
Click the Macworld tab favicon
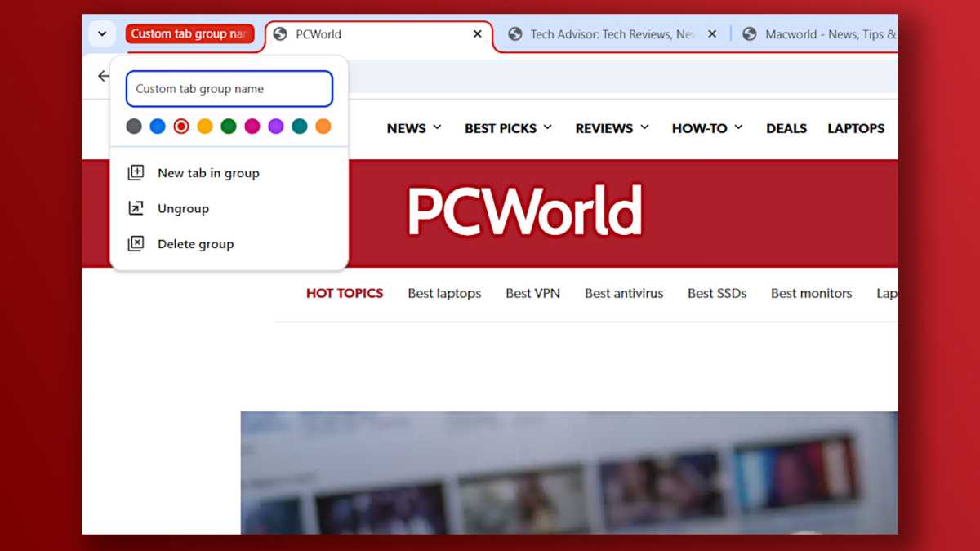749,34
